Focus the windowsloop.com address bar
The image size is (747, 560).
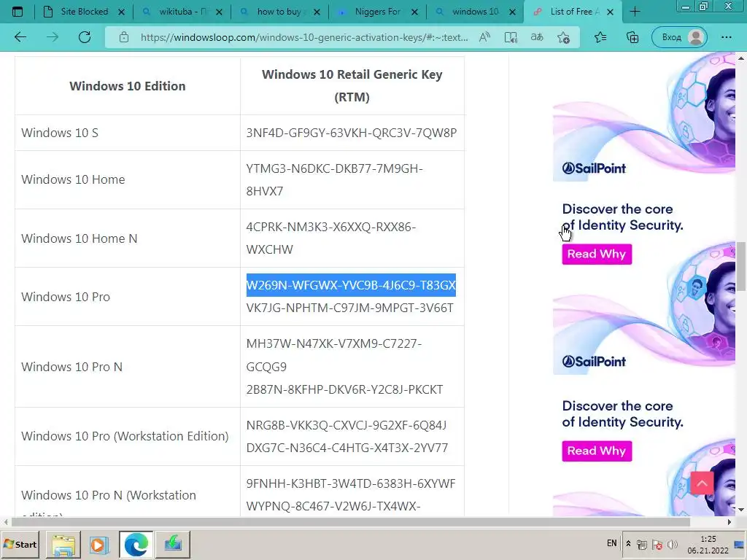click(304, 37)
